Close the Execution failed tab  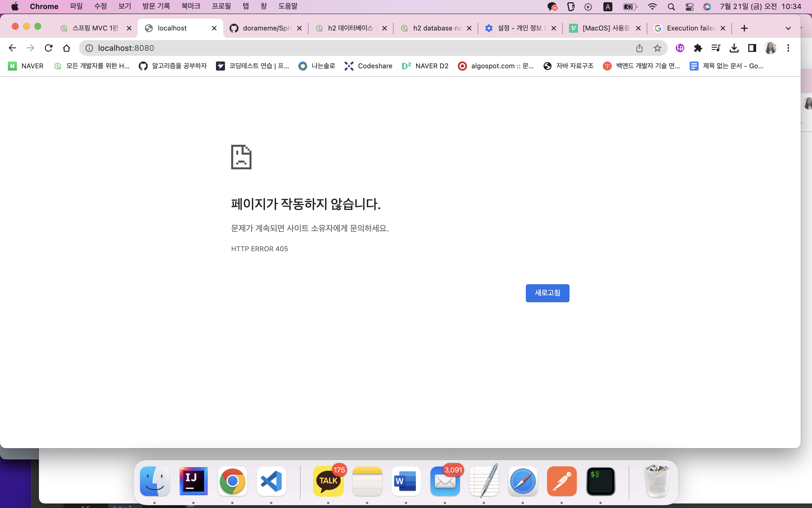point(723,28)
